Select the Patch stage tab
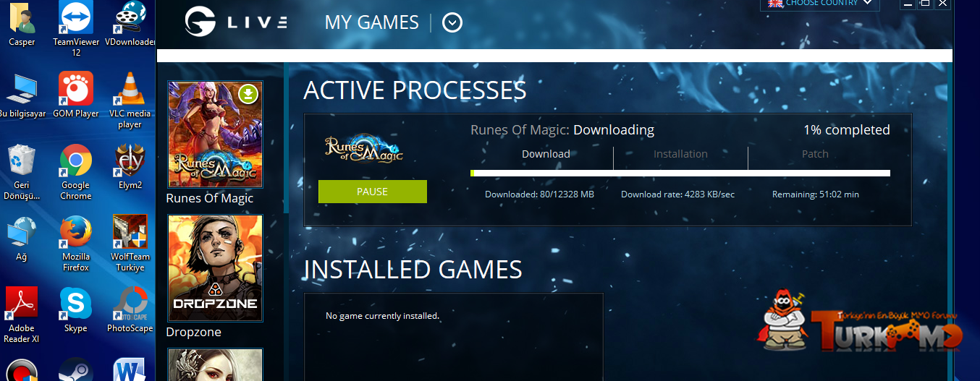Screen dimensions: 980x381 (815, 154)
